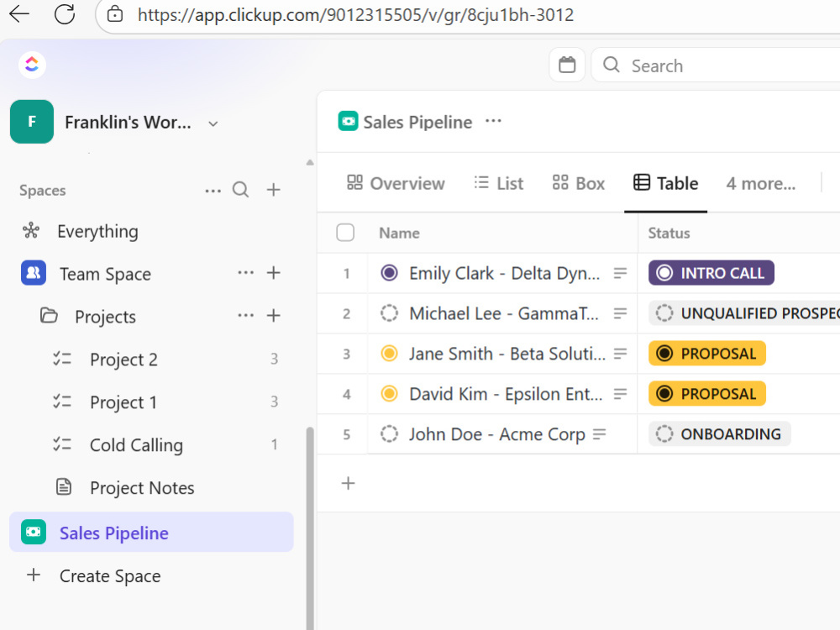Add item to Team Space with plus

point(274,273)
